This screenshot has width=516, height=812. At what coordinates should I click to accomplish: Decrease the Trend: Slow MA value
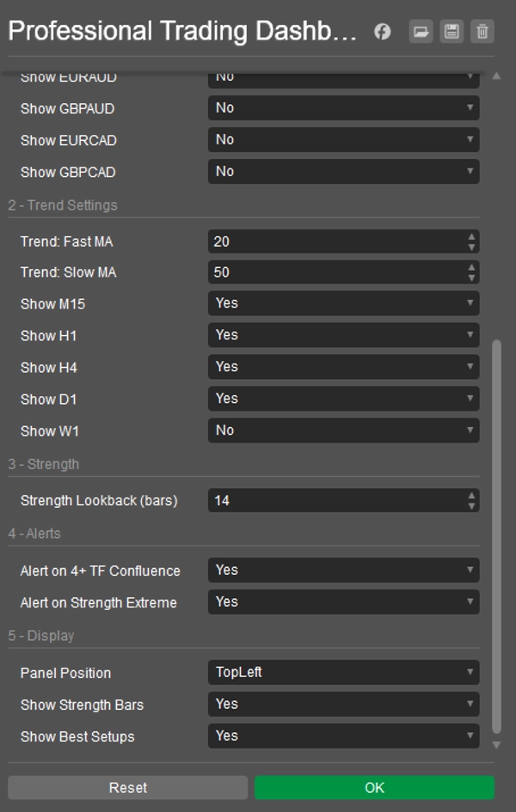tap(471, 278)
